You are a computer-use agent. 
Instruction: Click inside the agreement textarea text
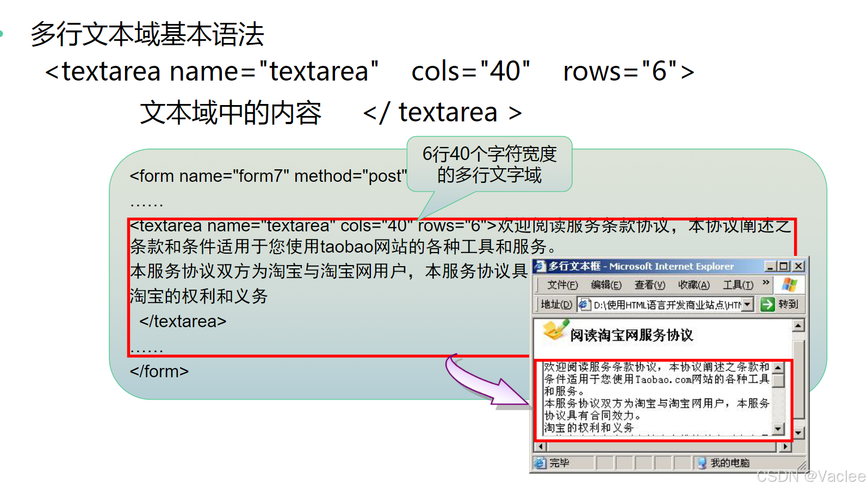[657, 398]
